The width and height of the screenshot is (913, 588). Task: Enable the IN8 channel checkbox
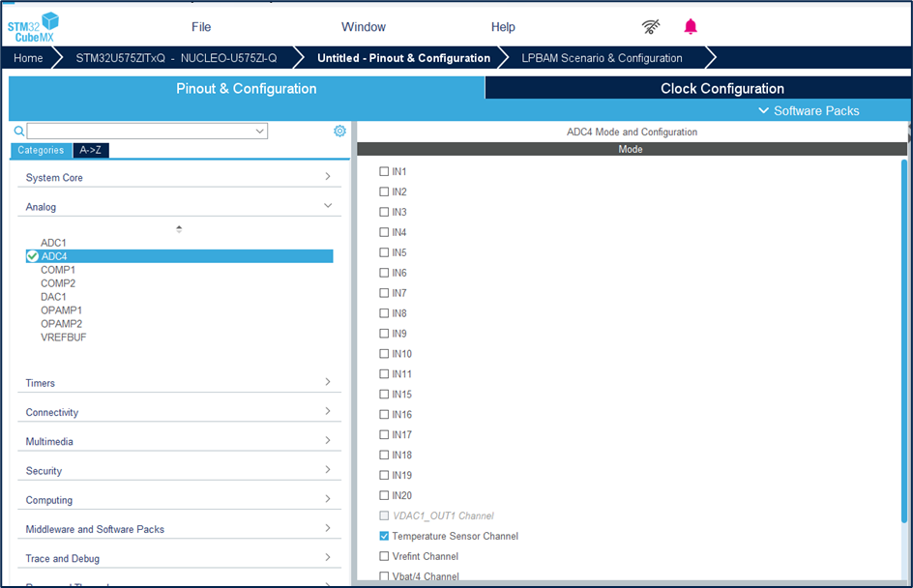click(384, 313)
